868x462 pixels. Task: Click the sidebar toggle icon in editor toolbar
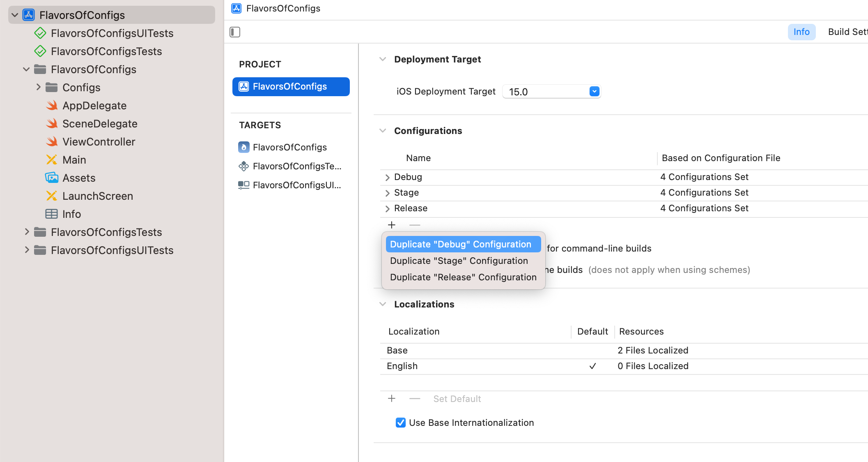(235, 32)
